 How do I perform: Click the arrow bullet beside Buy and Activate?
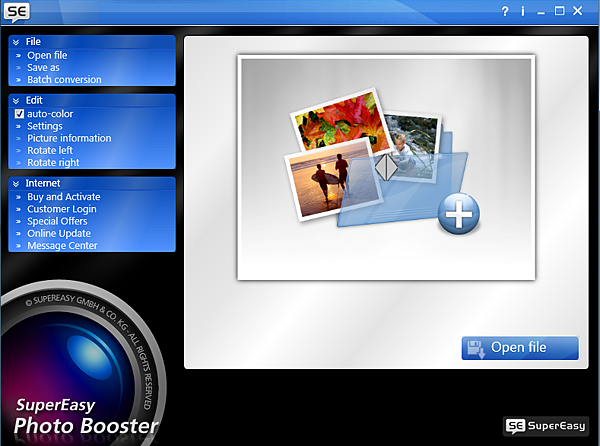tap(18, 197)
